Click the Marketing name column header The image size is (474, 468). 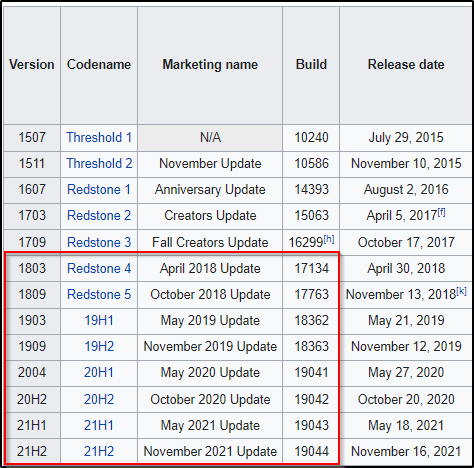[210, 65]
